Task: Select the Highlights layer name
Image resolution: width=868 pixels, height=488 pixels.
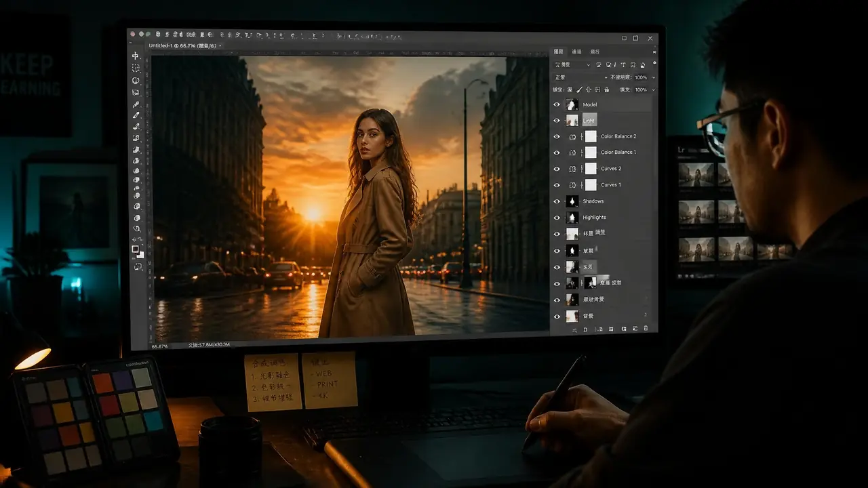Action: pos(595,218)
